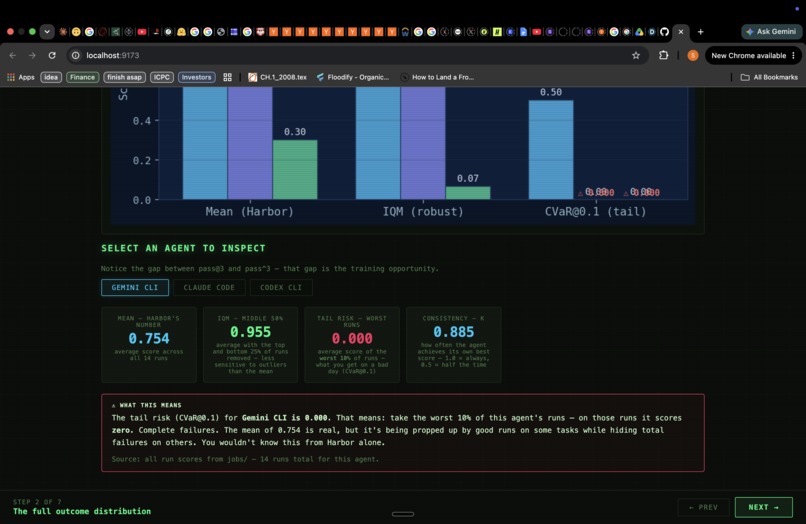The image size is (806, 524).
Task: Select the CODEX CLI agent tab
Action: tap(281, 287)
